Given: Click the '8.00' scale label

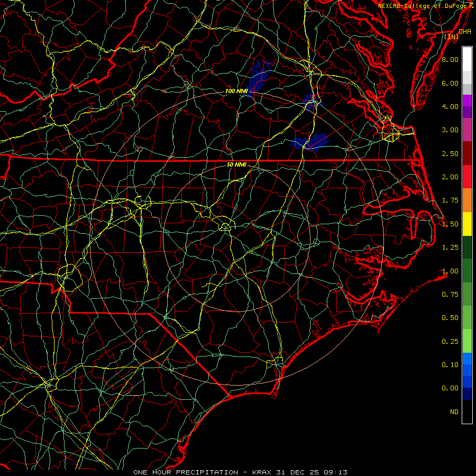Looking at the screenshot, I should (450, 59).
